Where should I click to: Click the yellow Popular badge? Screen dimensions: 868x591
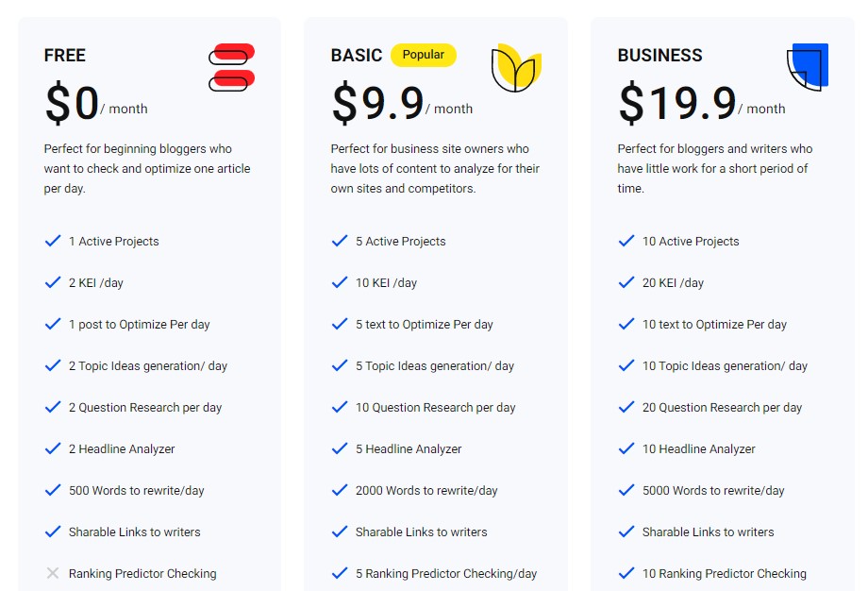coord(424,55)
